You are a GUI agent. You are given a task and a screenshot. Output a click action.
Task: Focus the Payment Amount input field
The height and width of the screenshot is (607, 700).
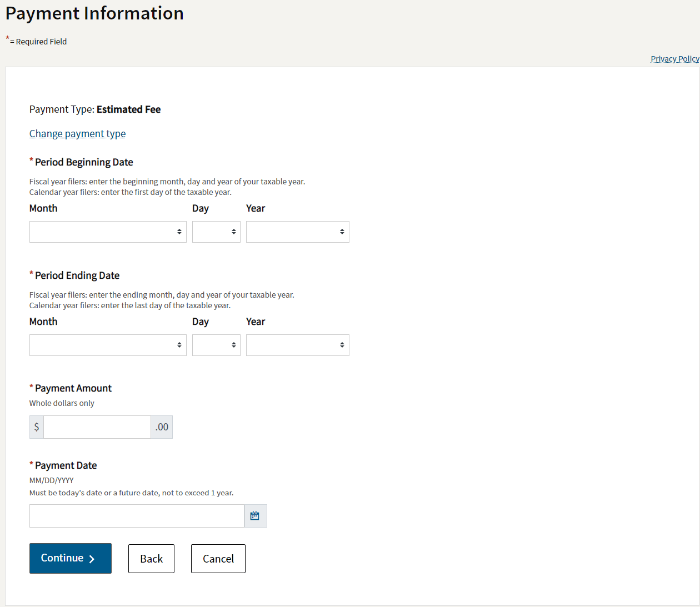[97, 427]
